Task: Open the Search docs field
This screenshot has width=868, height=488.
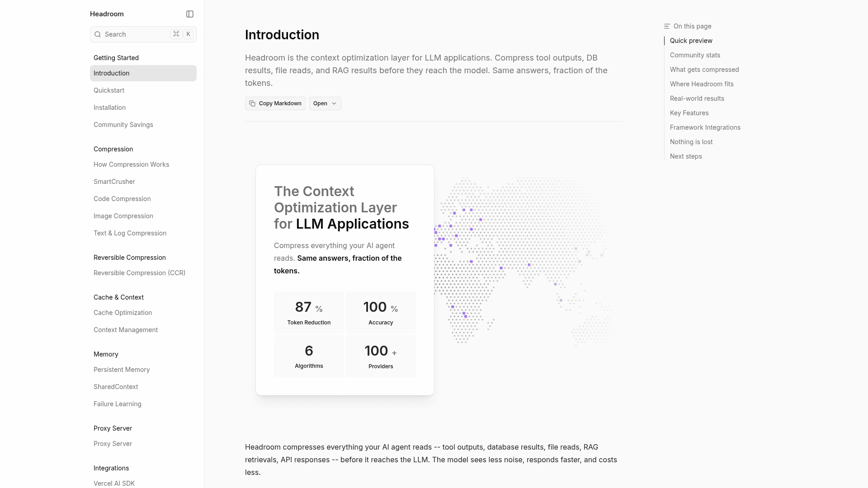Action: click(143, 34)
